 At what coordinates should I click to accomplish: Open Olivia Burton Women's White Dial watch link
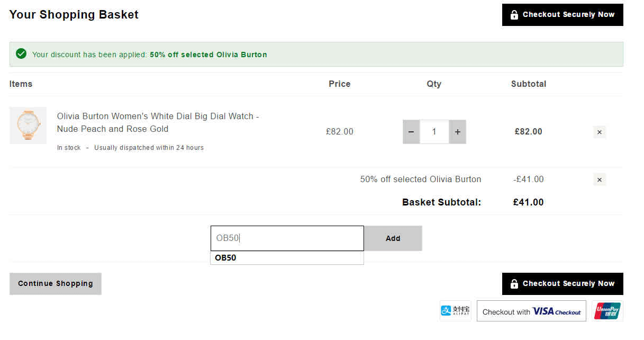click(x=158, y=122)
